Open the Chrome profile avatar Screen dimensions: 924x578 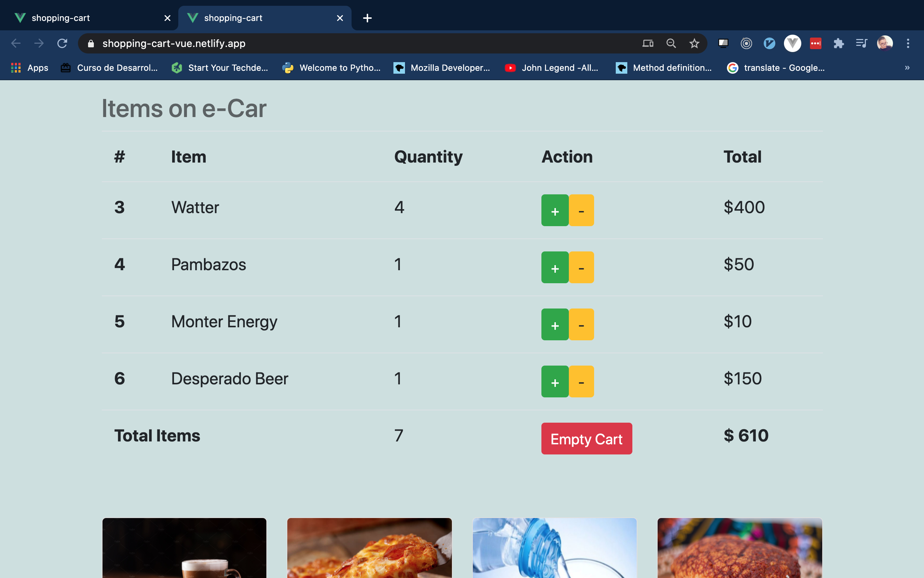[x=885, y=43]
